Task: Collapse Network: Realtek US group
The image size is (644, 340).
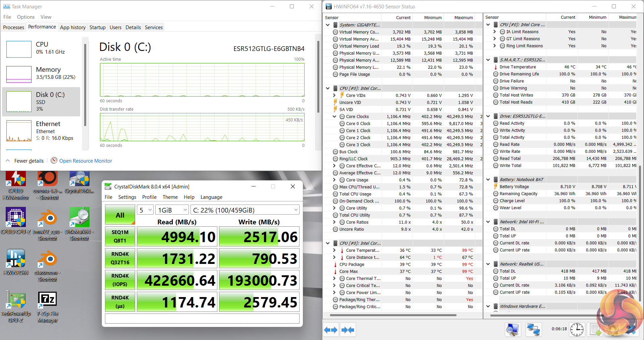Action: (488, 264)
